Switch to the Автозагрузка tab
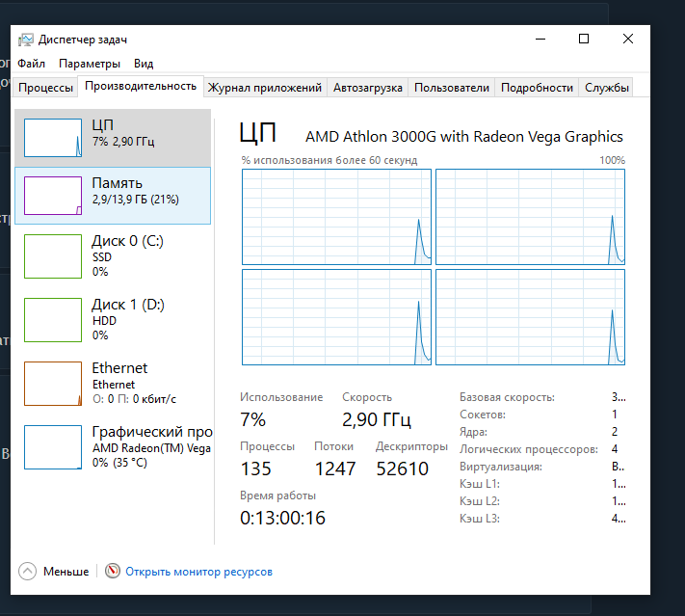The image size is (685, 616). tap(368, 88)
